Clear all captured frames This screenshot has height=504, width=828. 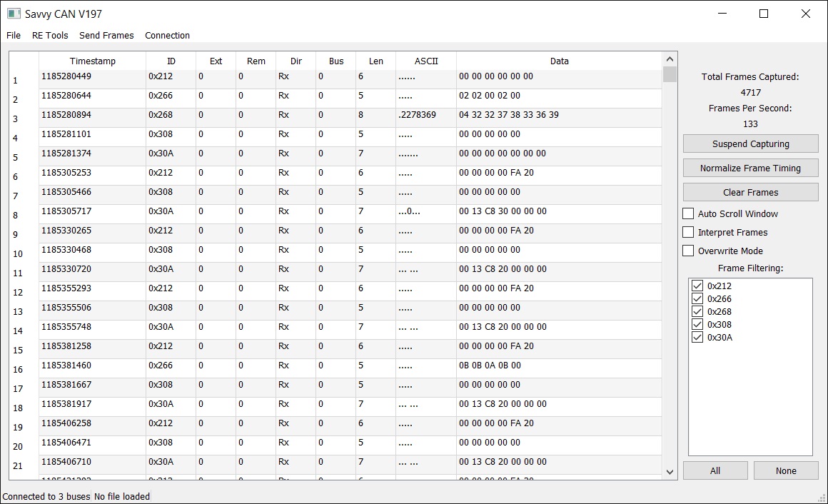tap(750, 193)
